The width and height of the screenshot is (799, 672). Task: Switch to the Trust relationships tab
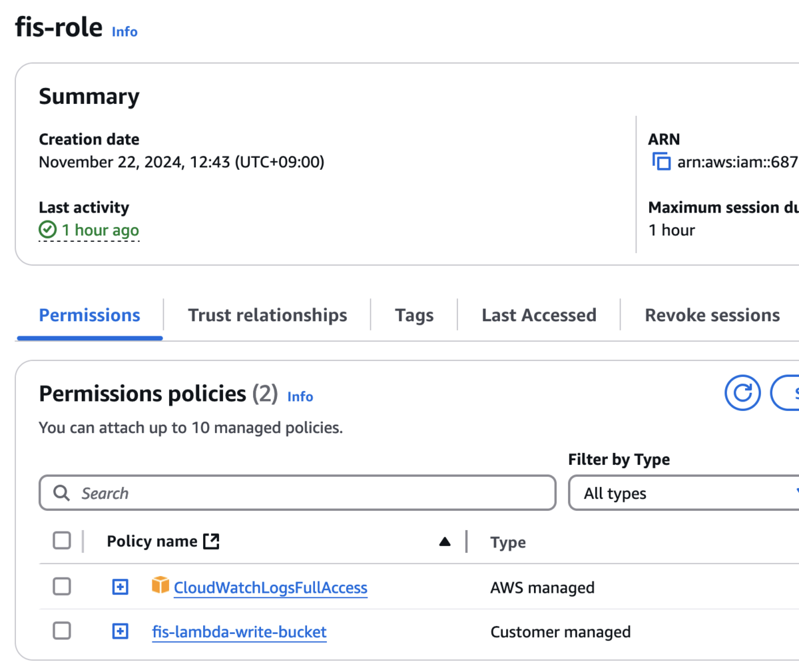(267, 315)
